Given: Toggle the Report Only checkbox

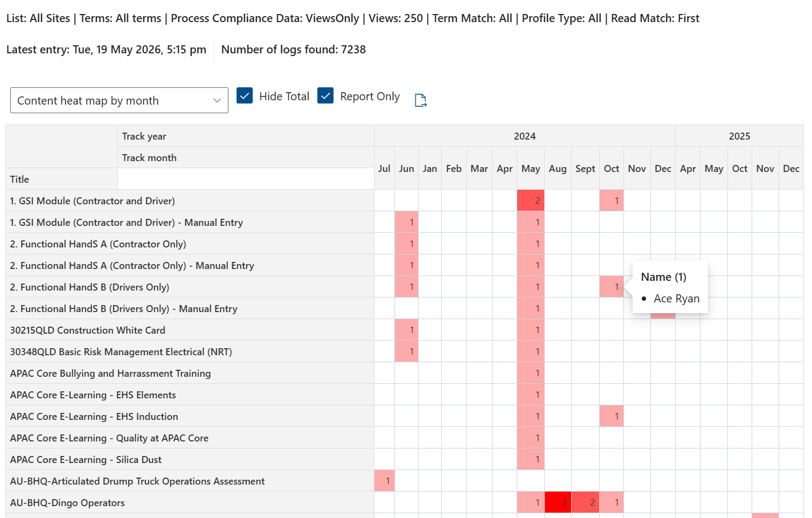Looking at the screenshot, I should click(325, 95).
